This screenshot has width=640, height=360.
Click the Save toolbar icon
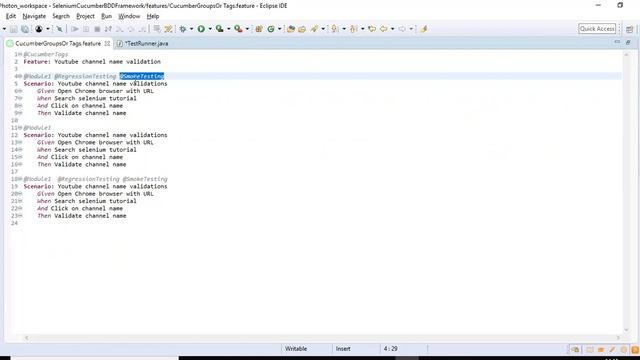coord(13,29)
